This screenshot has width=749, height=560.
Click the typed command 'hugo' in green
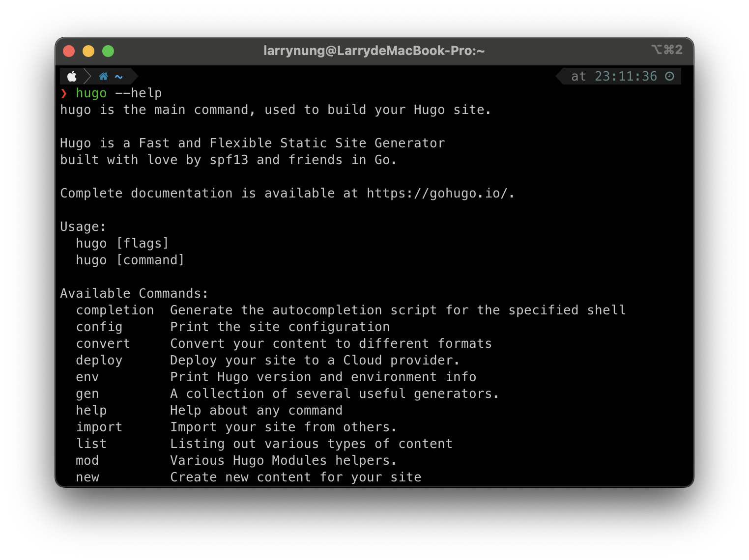91,93
